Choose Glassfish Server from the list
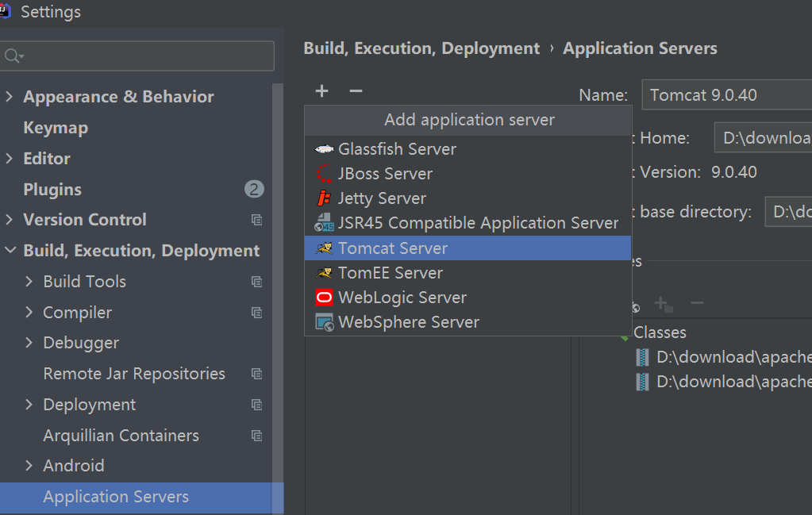 coord(468,149)
